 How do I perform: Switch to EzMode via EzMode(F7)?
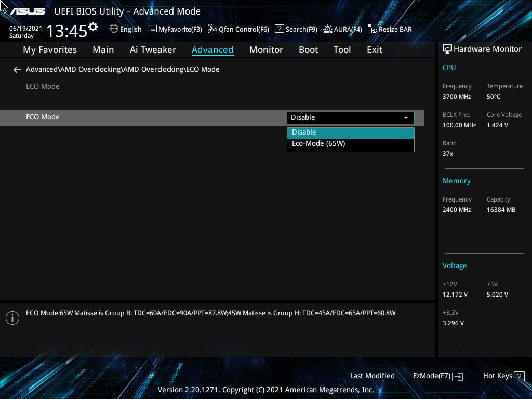[437, 376]
